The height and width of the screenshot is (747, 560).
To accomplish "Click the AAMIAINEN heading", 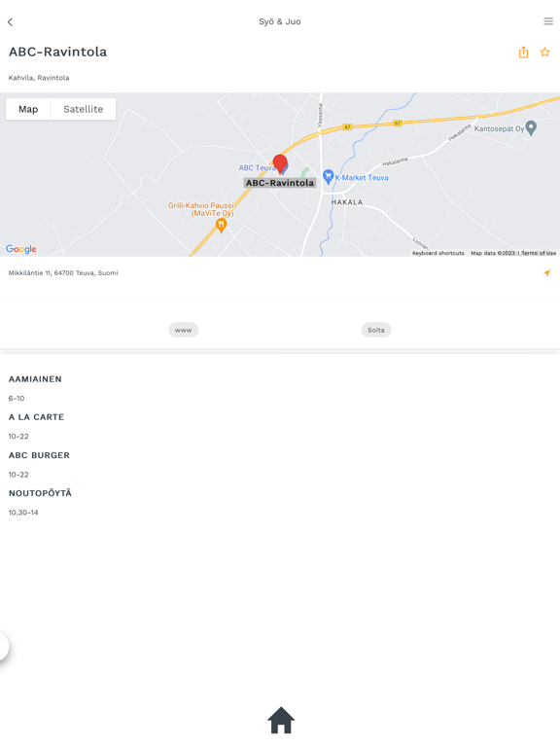I will tap(35, 379).
